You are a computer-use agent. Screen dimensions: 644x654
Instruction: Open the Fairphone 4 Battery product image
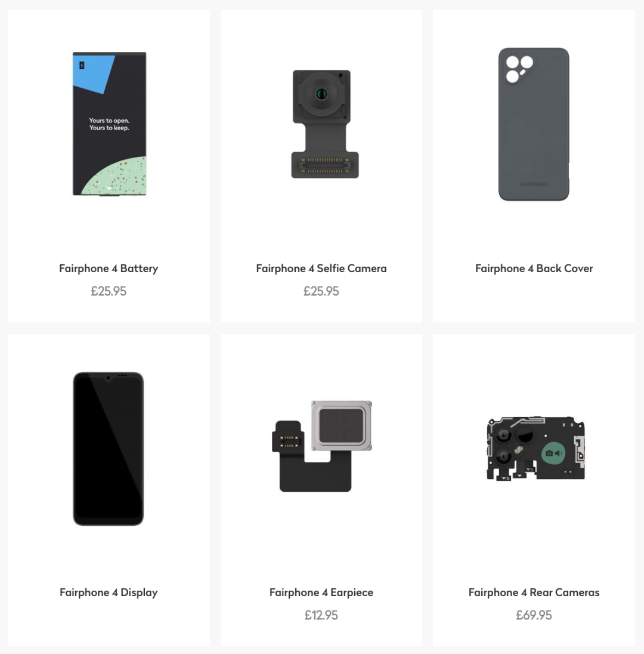click(109, 124)
